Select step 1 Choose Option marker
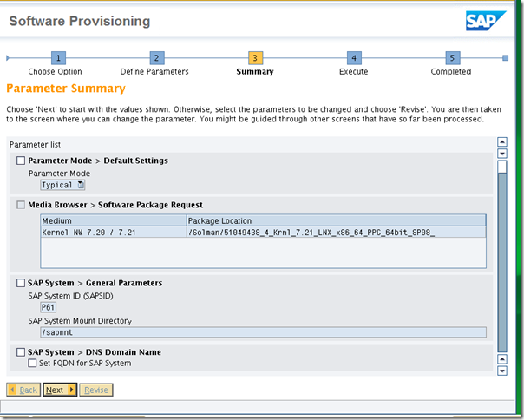Screen dimensions: 524x420 coord(58,58)
